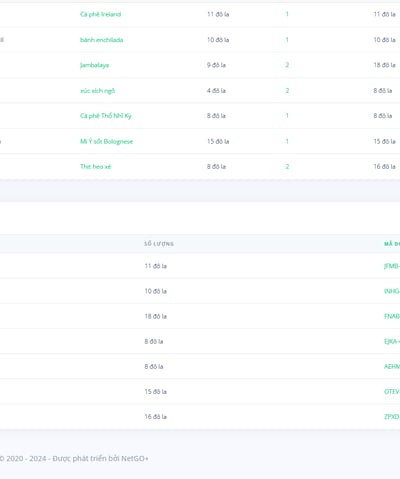The image size is (400, 479).
Task: Click quantity 1 in Cà phê Thổ Nhĩ Kỳ row
Action: 287,116
